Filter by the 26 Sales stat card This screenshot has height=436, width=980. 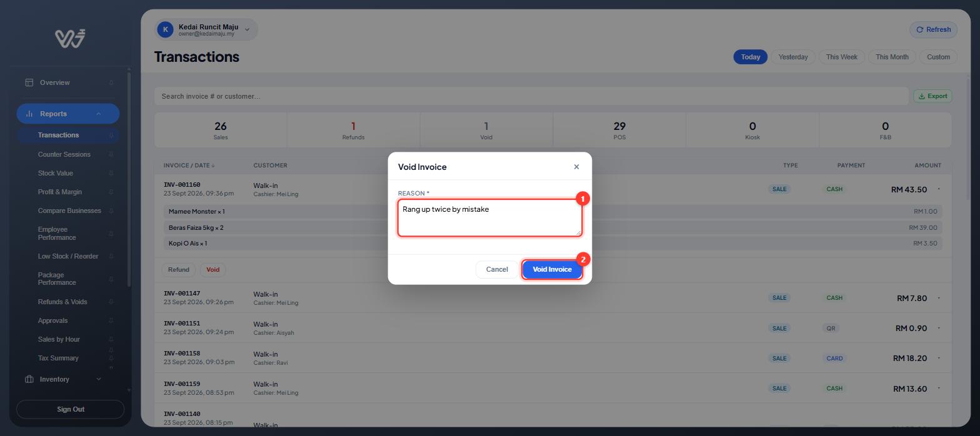(221, 130)
